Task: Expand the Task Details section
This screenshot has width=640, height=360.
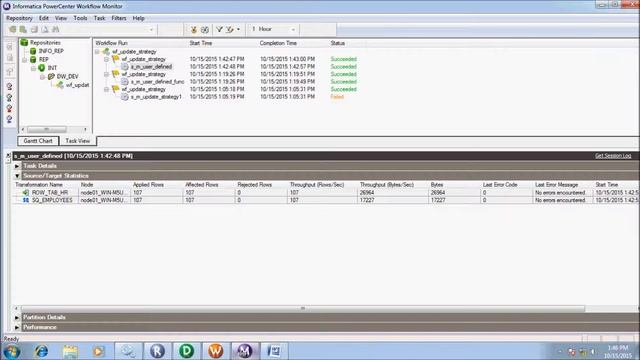Action: (x=17, y=166)
